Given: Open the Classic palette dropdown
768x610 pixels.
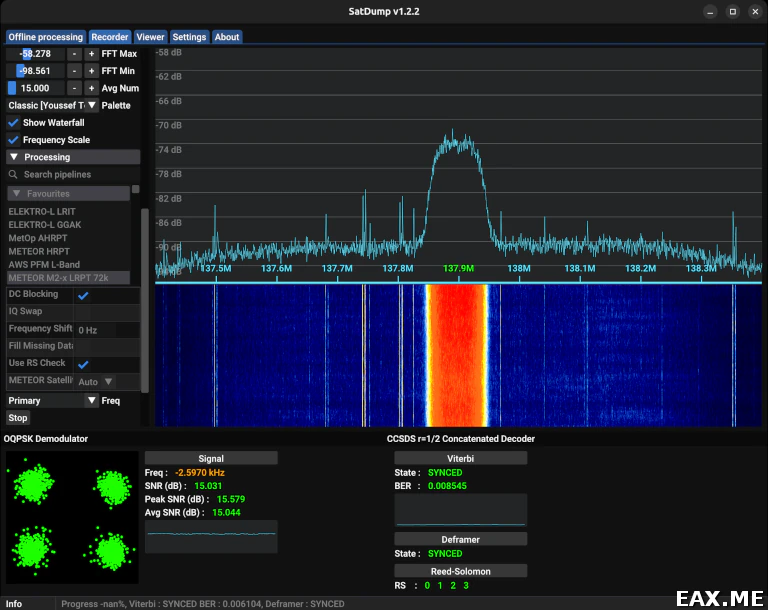Looking at the screenshot, I should coord(52,105).
